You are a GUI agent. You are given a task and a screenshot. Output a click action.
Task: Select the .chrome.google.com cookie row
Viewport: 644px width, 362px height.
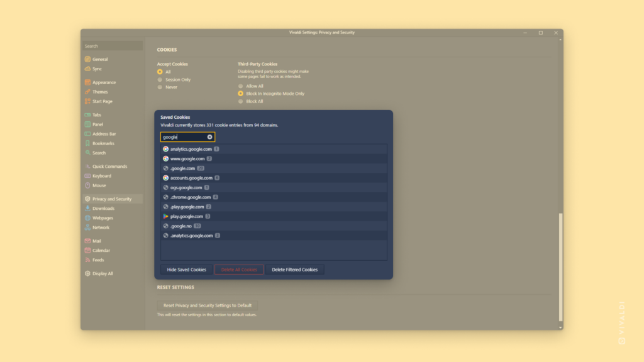(274, 197)
